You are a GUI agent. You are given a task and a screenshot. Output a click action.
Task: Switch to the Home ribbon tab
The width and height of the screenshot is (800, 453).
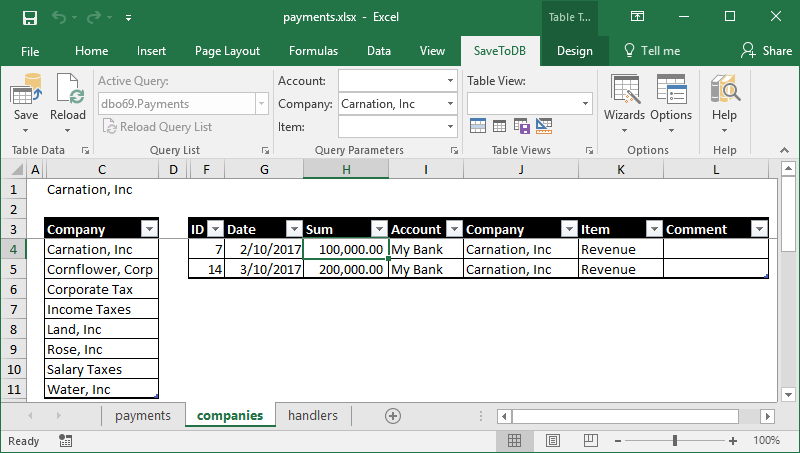(x=91, y=51)
